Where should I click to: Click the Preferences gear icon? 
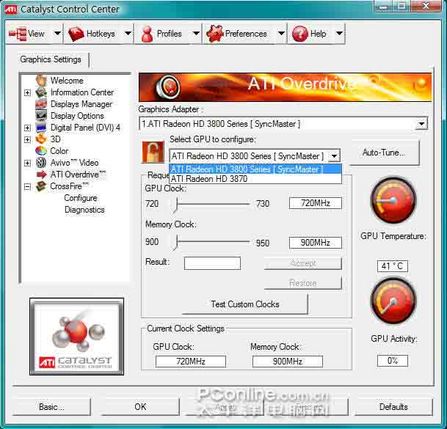click(214, 34)
